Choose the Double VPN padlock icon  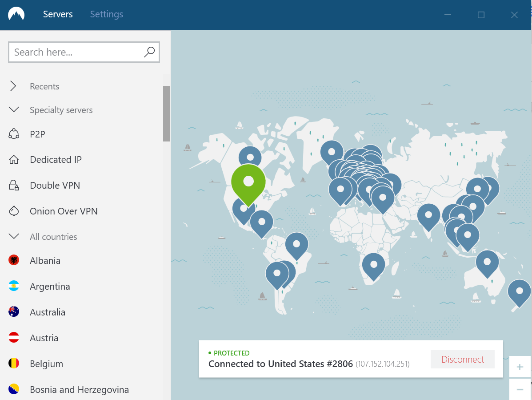(14, 186)
